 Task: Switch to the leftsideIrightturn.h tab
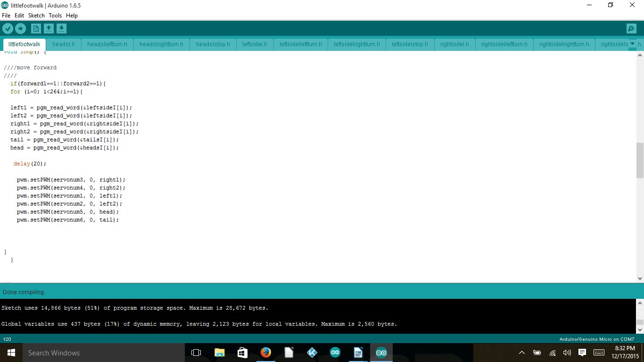point(357,44)
